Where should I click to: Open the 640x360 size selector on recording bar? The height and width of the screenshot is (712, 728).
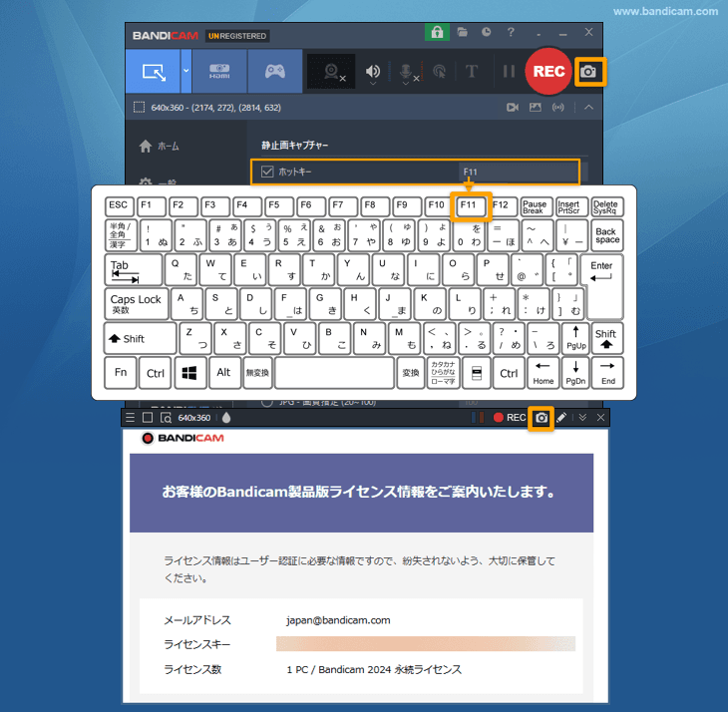click(x=194, y=418)
